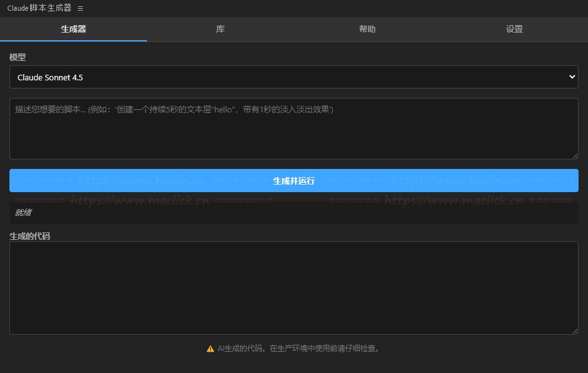The height and width of the screenshot is (373, 588).
Task: Click the AI生成的代码 disclaimer text
Action: pos(298,349)
